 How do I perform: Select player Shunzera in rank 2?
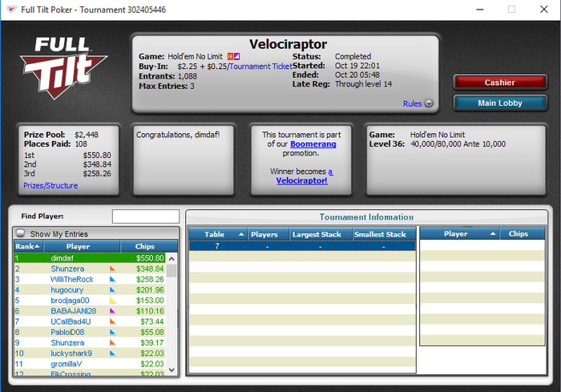(67, 269)
